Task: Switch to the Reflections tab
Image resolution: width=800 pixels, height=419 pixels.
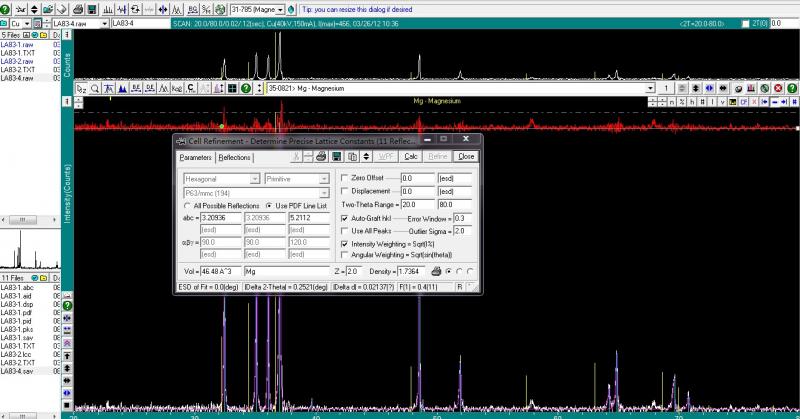Action: [235, 157]
